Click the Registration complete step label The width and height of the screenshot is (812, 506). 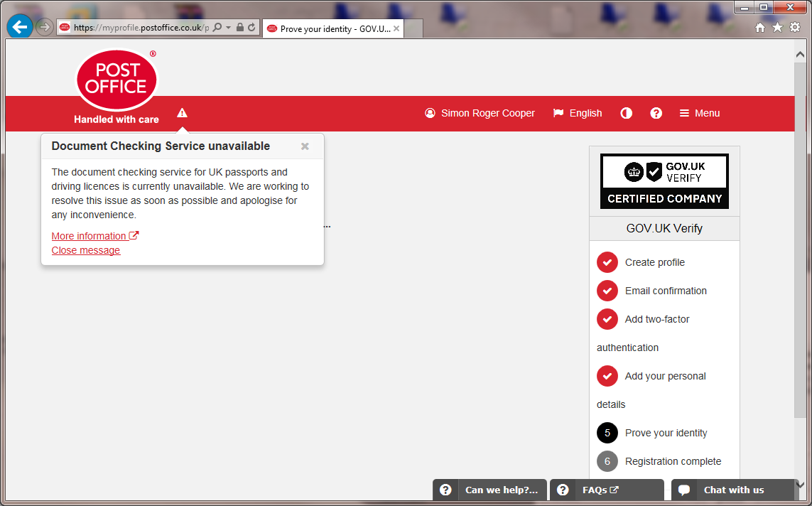click(673, 461)
